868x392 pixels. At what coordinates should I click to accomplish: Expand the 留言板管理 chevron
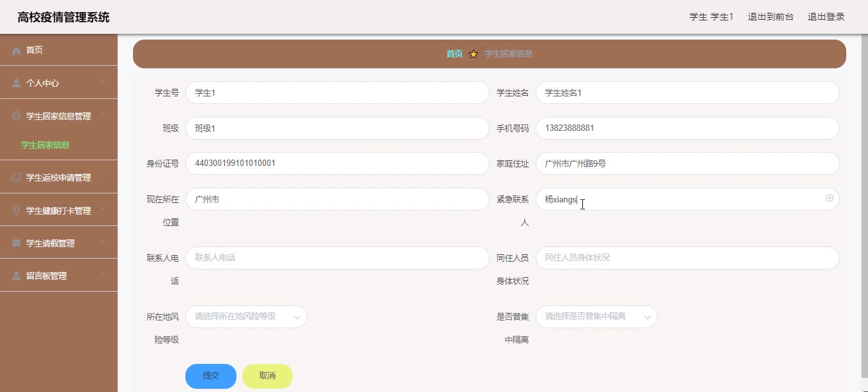tap(103, 275)
